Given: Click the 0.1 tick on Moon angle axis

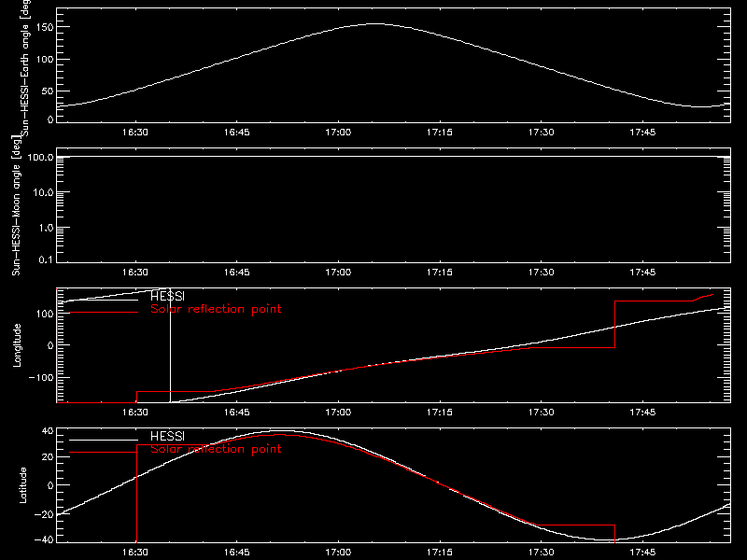Looking at the screenshot, I should point(46,259).
